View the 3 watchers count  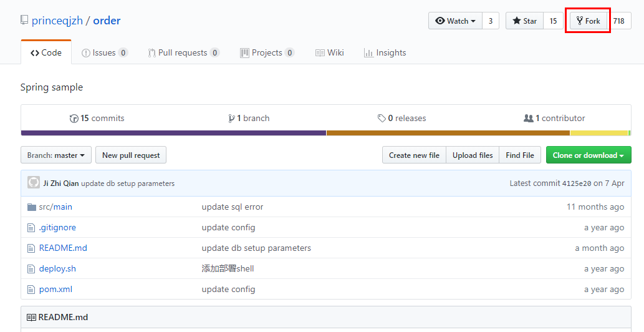coord(491,21)
